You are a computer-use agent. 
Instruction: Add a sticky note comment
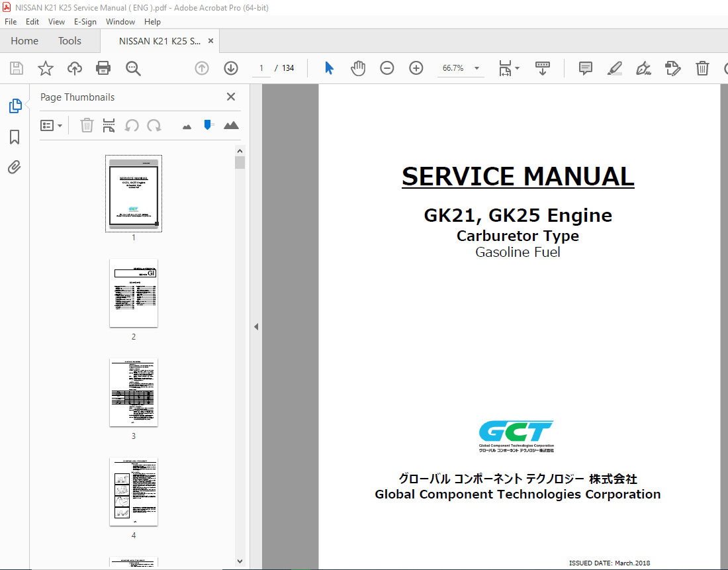tap(586, 68)
